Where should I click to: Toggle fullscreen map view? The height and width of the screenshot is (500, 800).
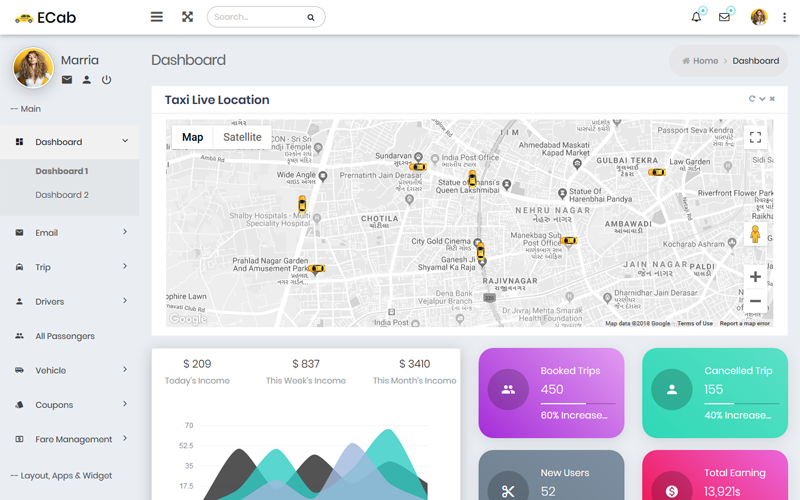(755, 137)
